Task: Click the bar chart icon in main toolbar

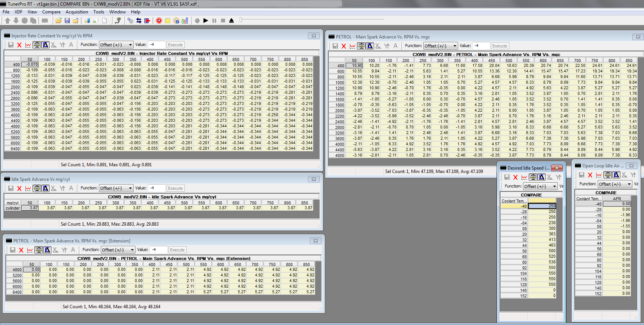Action: (x=185, y=21)
